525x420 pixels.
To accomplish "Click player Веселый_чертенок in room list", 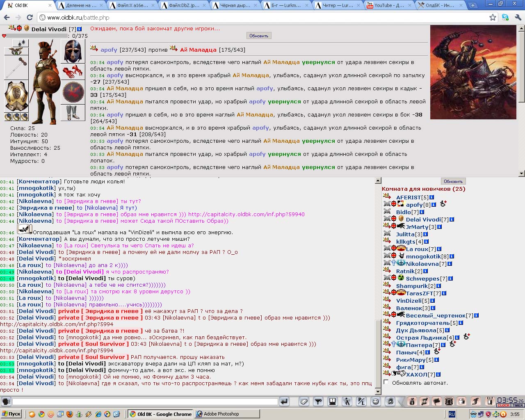I will [x=436, y=315].
